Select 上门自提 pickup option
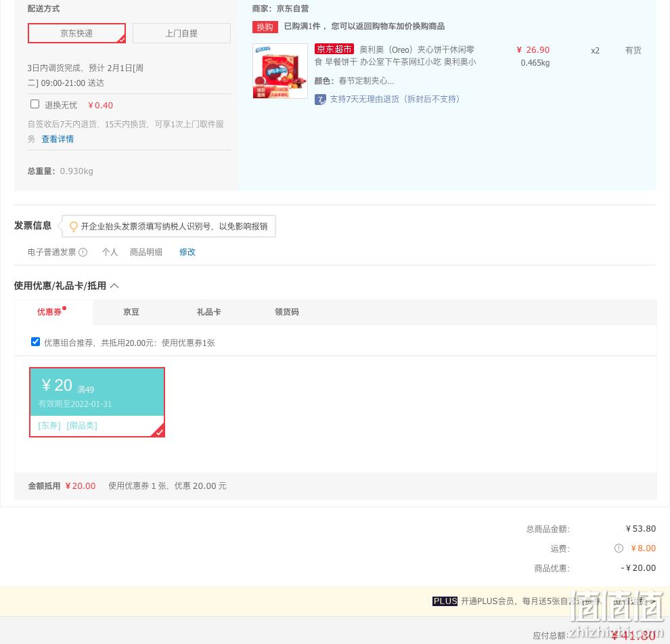670x644 pixels. pyautogui.click(x=181, y=33)
